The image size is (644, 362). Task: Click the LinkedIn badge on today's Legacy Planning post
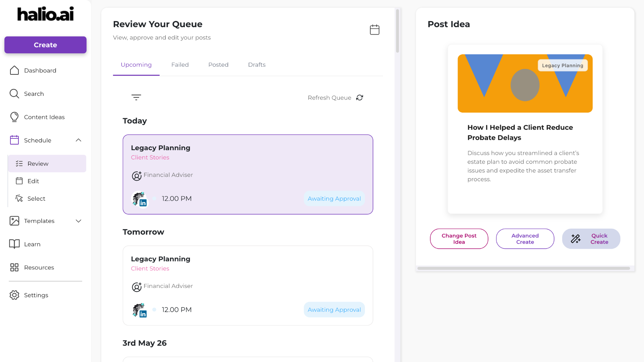coord(143,203)
